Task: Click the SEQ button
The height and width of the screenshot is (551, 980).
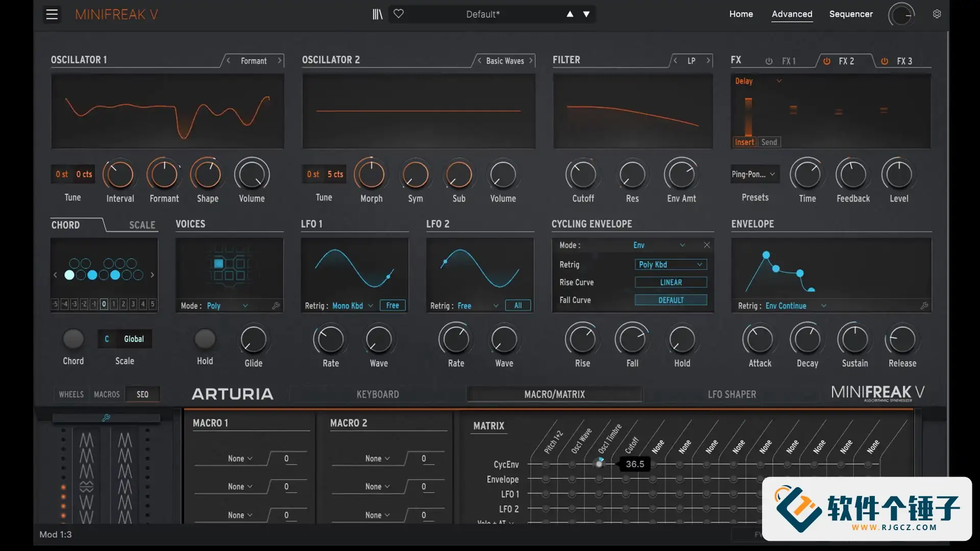Action: coord(142,394)
